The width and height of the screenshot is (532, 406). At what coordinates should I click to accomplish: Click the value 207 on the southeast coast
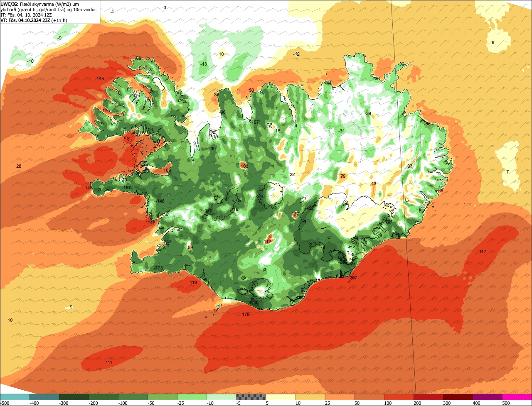[353, 278]
